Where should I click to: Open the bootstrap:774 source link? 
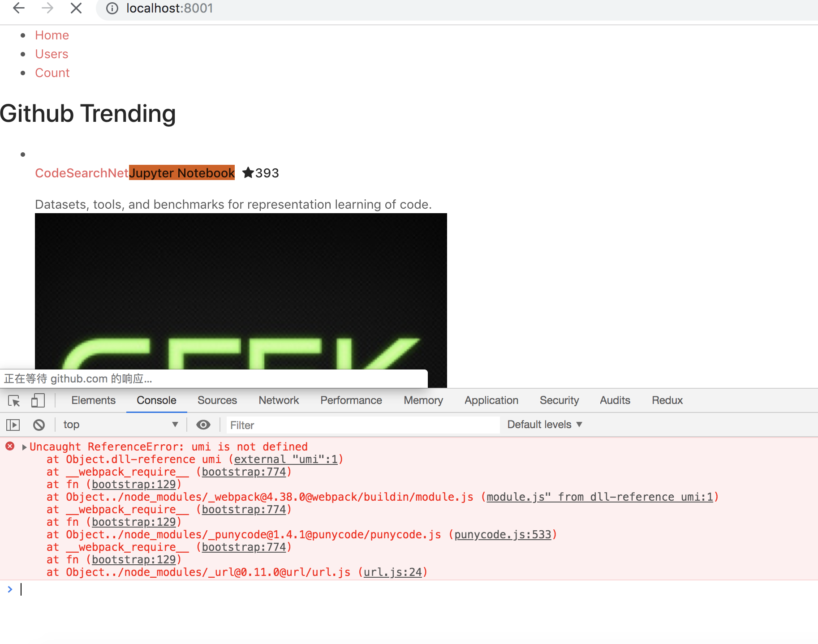tap(244, 472)
